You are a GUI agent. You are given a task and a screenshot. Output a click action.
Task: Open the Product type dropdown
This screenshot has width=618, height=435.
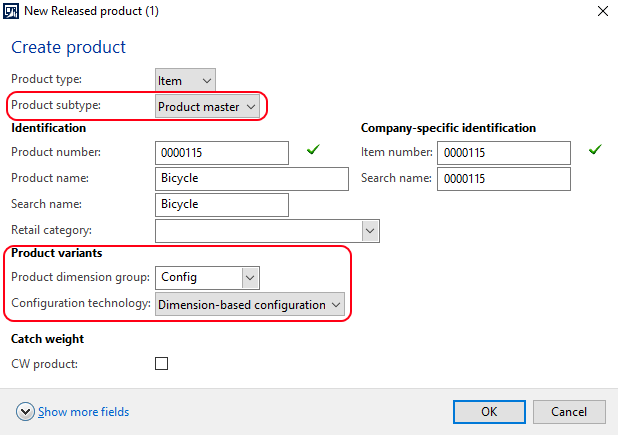point(185,81)
